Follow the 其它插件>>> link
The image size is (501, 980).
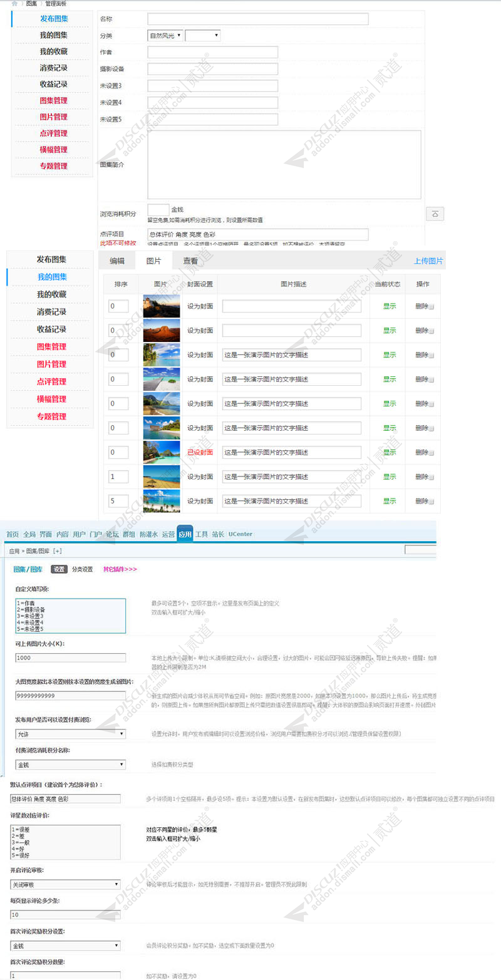[x=120, y=569]
